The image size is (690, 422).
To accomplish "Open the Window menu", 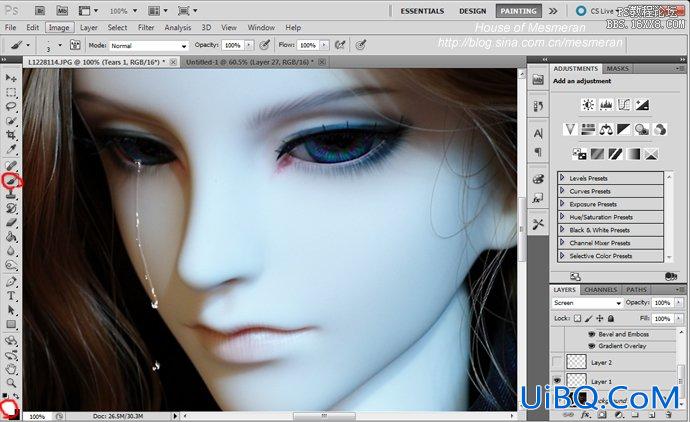I will (261, 27).
